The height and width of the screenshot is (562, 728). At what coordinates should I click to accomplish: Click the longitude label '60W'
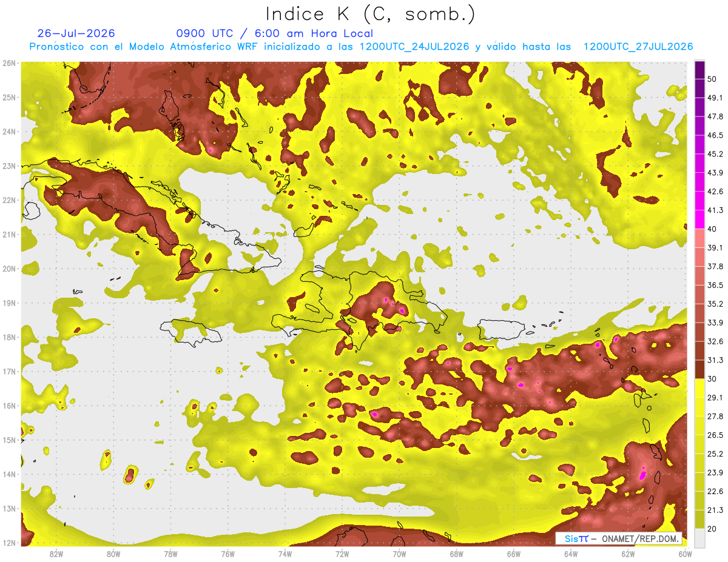(x=686, y=554)
